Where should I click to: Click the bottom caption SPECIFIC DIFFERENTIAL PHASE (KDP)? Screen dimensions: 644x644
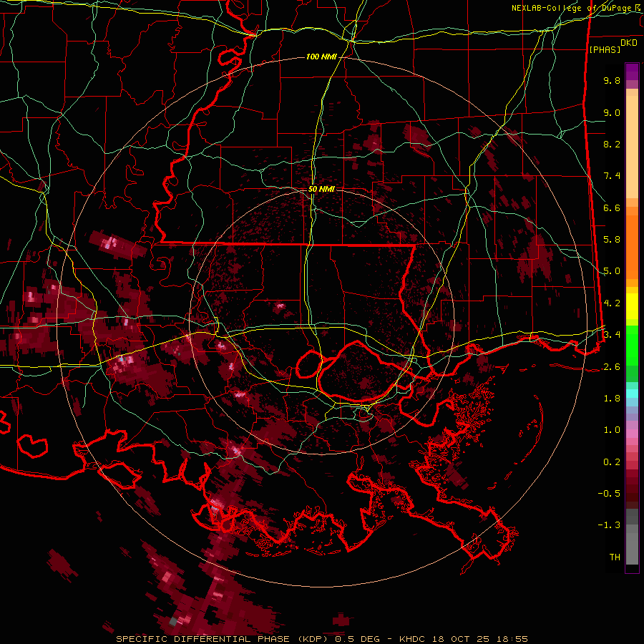[x=223, y=639]
